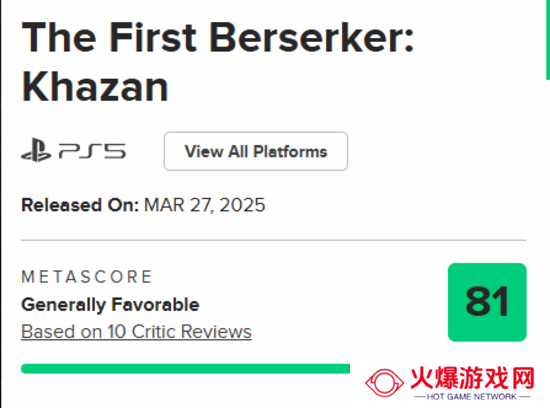The height and width of the screenshot is (408, 550).
Task: Click the METASCORE heading label
Action: tap(87, 277)
